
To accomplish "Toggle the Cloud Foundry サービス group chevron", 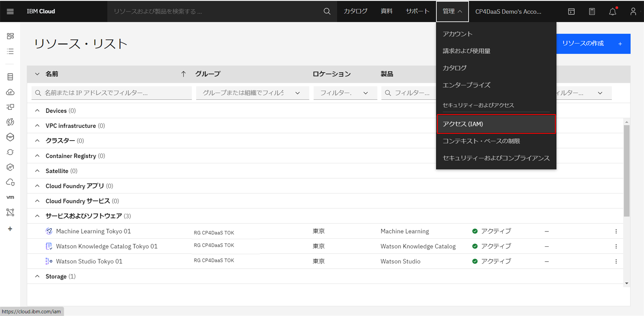I will point(37,201).
